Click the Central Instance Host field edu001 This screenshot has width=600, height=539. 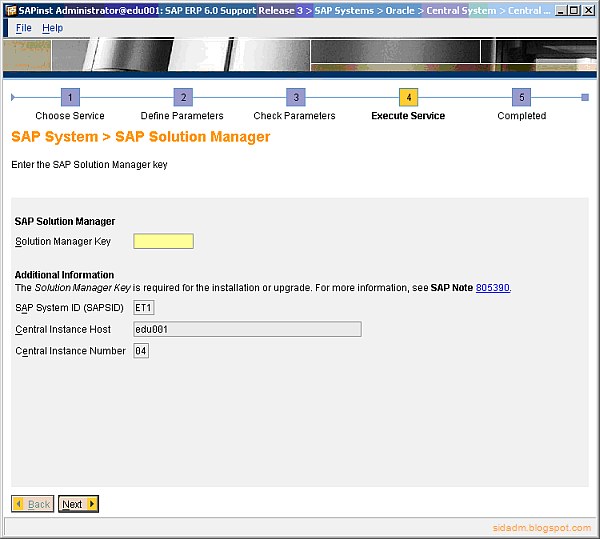tap(247, 329)
